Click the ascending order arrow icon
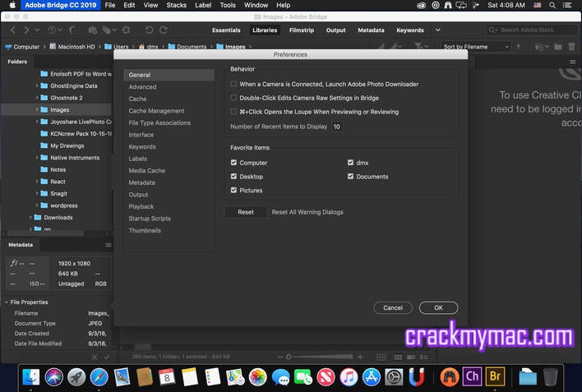This screenshot has width=582, height=392. 519,47
